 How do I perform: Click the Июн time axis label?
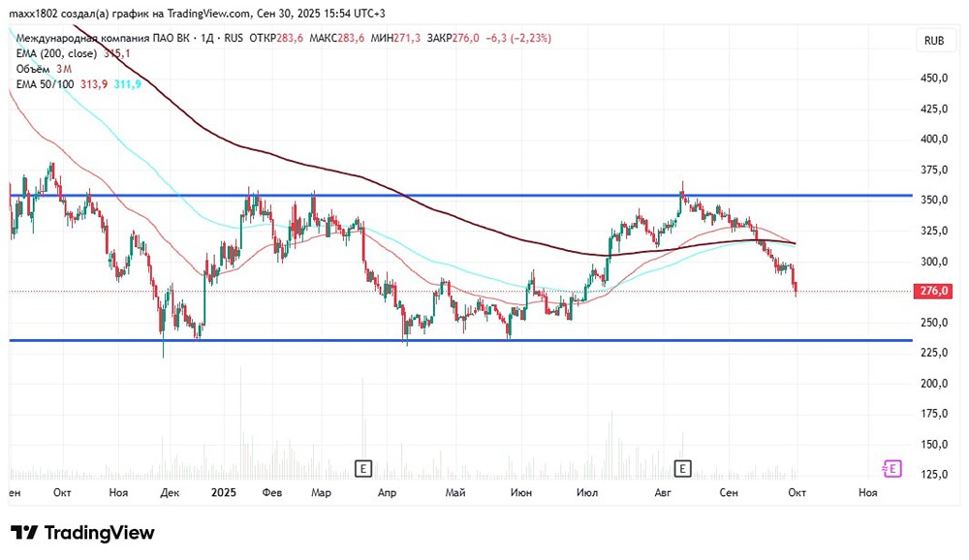tap(521, 492)
